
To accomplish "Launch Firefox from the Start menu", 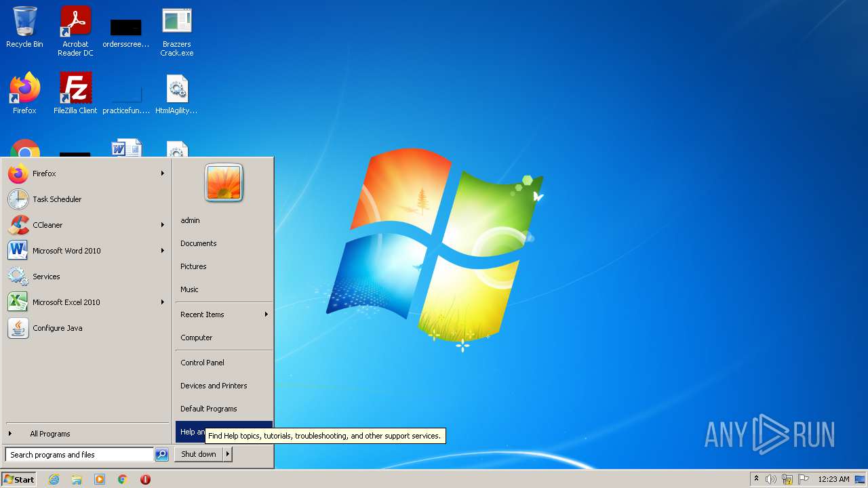I will tap(86, 174).
